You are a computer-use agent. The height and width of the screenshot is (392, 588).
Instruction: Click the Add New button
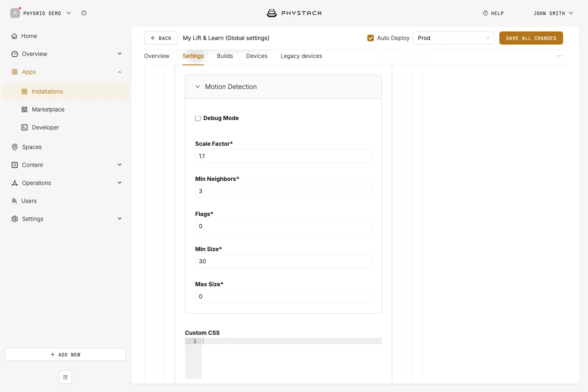[65, 354]
